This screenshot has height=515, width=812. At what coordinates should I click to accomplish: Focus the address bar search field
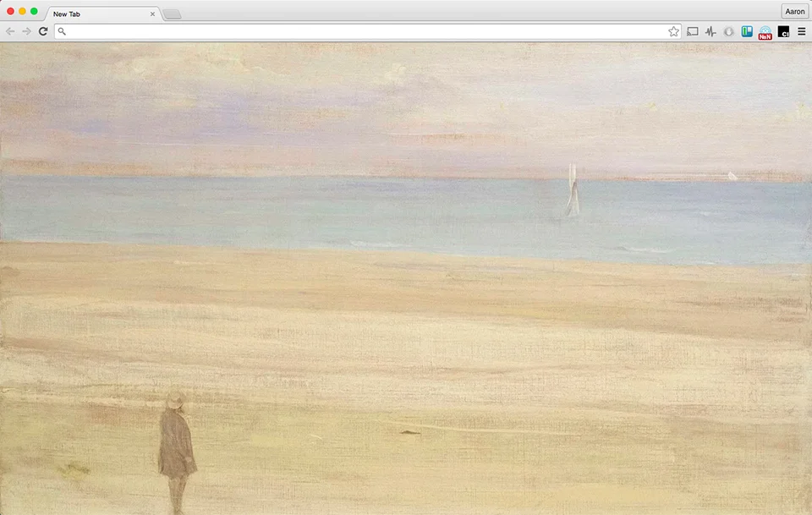click(368, 31)
